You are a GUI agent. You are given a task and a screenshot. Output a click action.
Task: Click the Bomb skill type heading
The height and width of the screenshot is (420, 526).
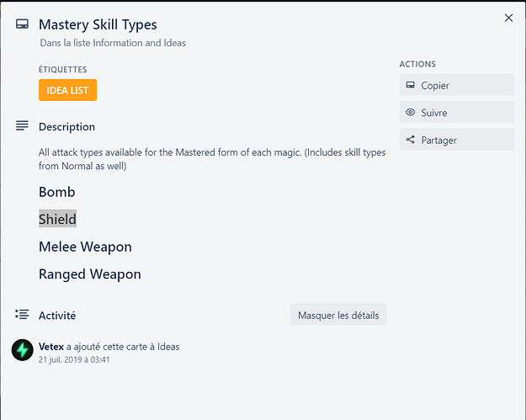[57, 192]
